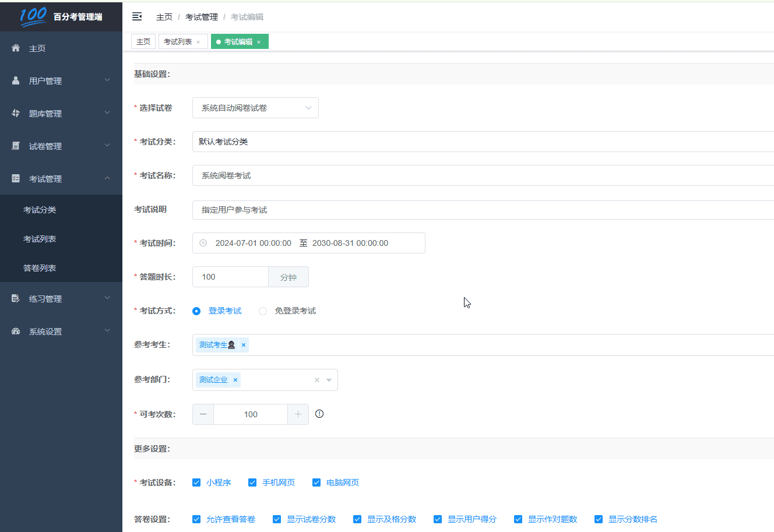The height and width of the screenshot is (532, 774).
Task: Increase 可考次数 with the plus button
Action: coord(298,414)
